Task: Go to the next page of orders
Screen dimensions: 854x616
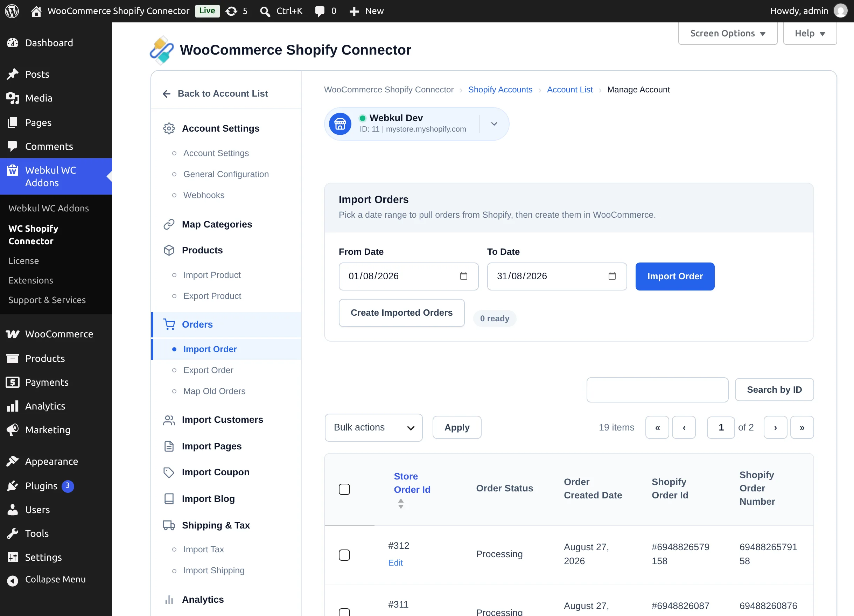Action: (775, 427)
